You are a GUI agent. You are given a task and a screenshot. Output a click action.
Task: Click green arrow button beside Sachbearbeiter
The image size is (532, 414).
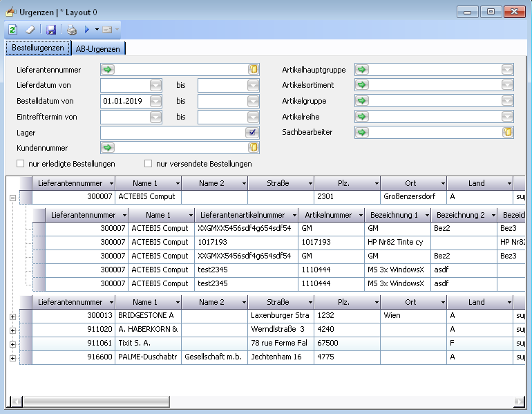[x=361, y=132]
